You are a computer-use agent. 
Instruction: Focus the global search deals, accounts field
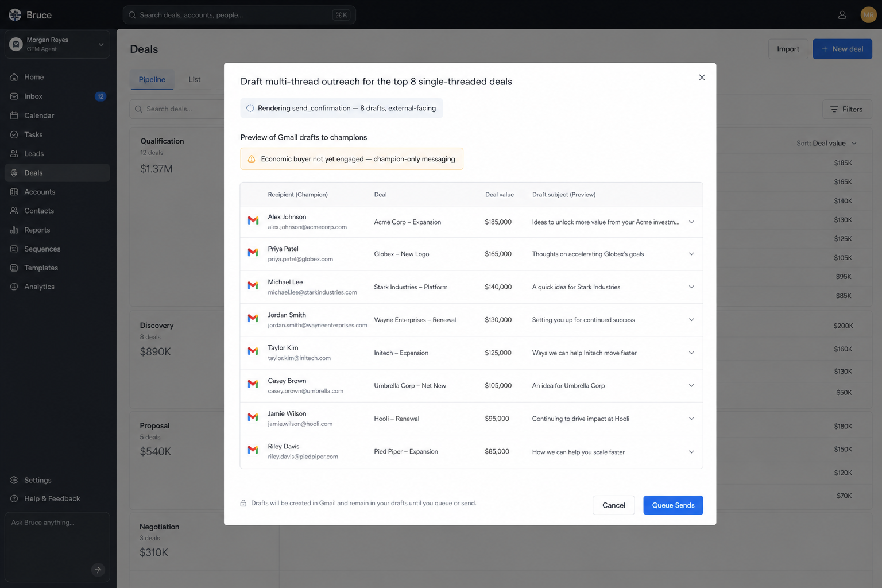click(239, 15)
